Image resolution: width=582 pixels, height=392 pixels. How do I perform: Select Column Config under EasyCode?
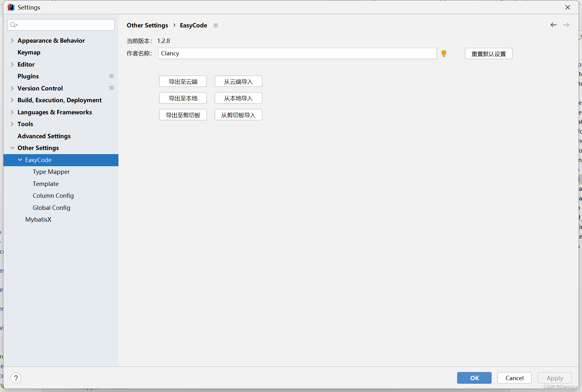(53, 196)
